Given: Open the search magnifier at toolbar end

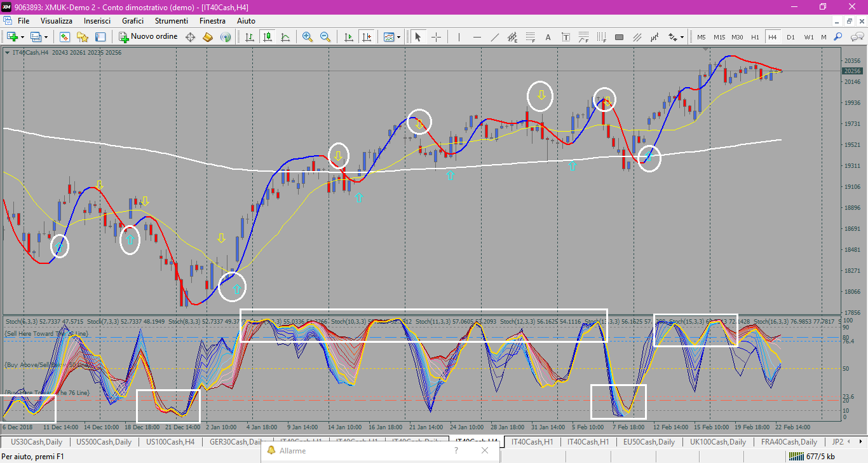Looking at the screenshot, I should pyautogui.click(x=837, y=37).
